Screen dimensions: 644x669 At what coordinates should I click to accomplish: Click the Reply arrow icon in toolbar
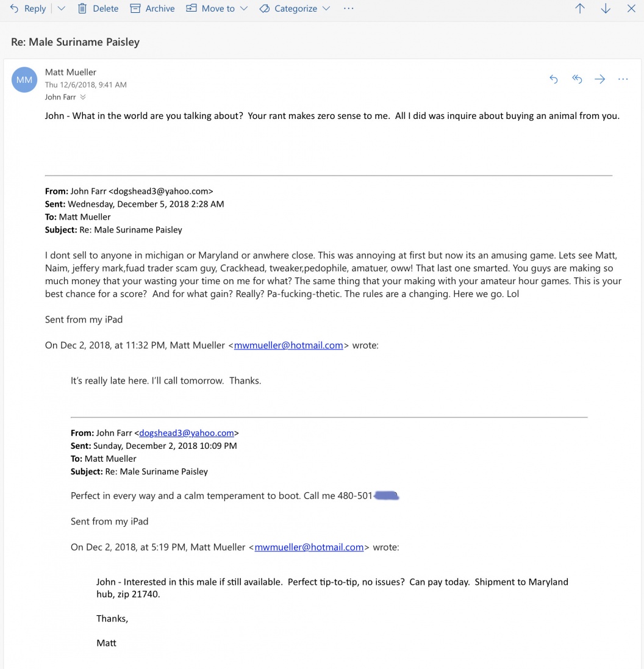(14, 9)
